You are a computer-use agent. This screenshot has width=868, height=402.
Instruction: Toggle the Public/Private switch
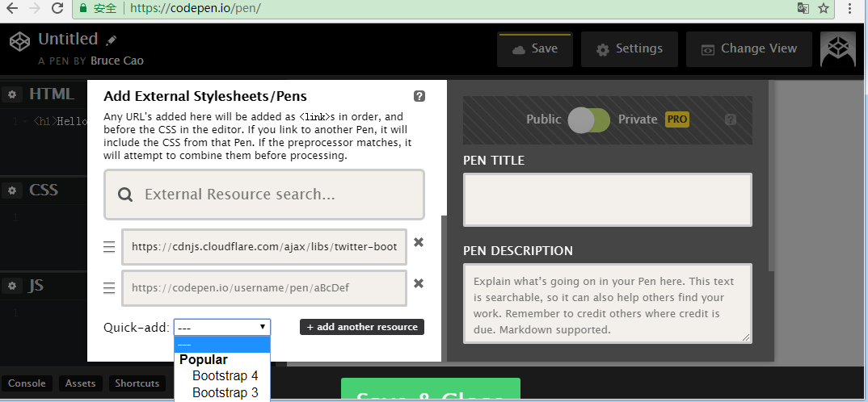(589, 119)
